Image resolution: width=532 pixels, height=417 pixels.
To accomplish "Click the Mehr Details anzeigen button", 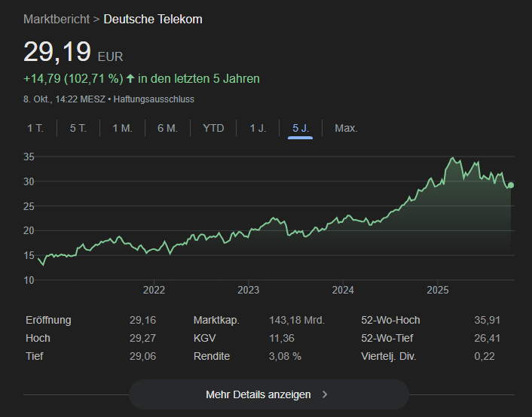I will tap(258, 394).
